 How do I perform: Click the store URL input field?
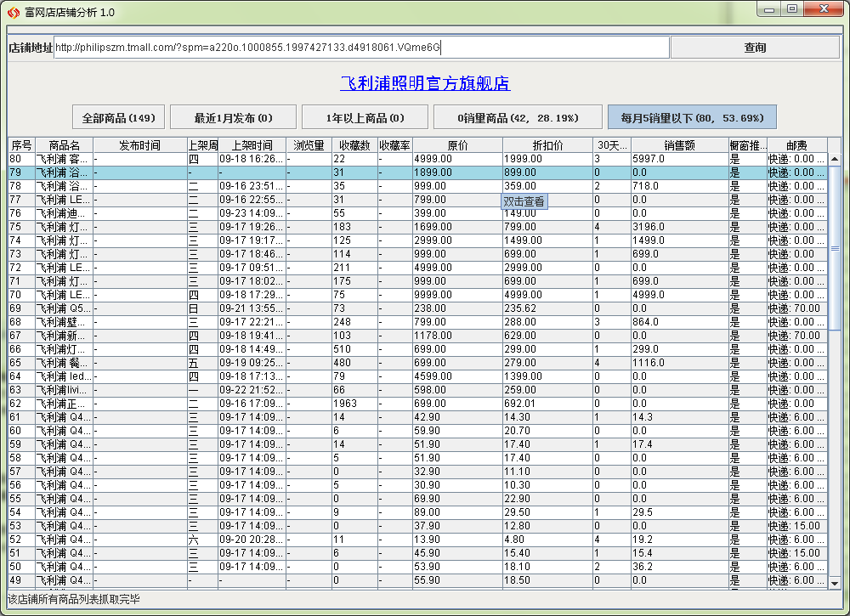point(361,48)
